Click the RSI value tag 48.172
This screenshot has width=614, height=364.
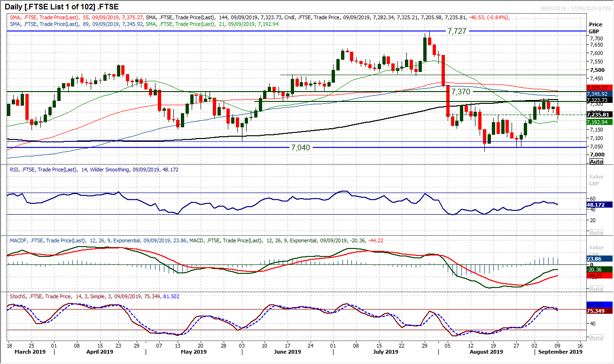(599, 205)
